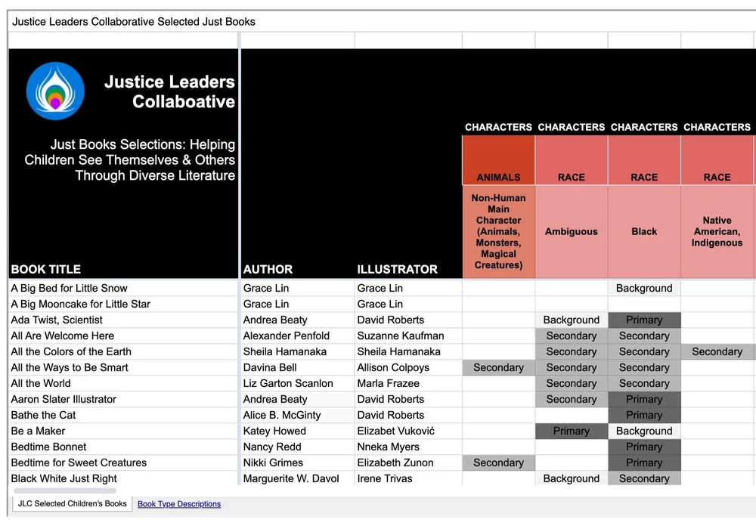Screen dimensions: 756x532
Task: Select the 'Aaron Slater Illustrator' title cell
Action: click(x=123, y=400)
